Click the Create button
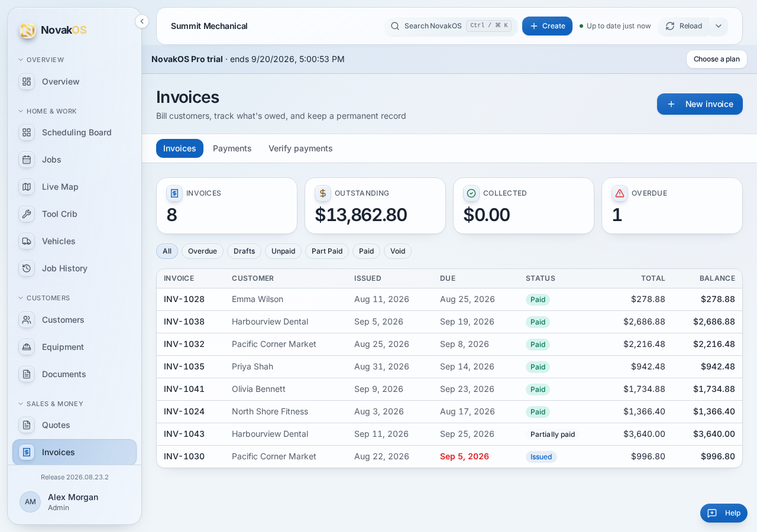This screenshot has height=532, width=757. (547, 26)
